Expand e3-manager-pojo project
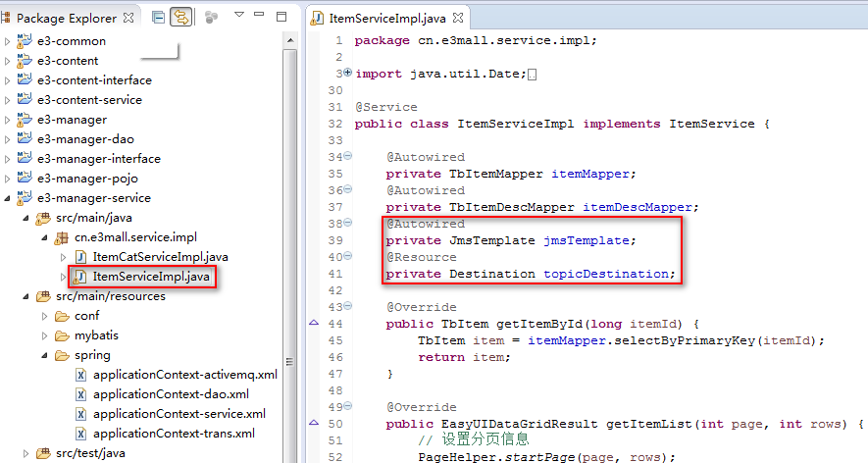 click(7, 179)
